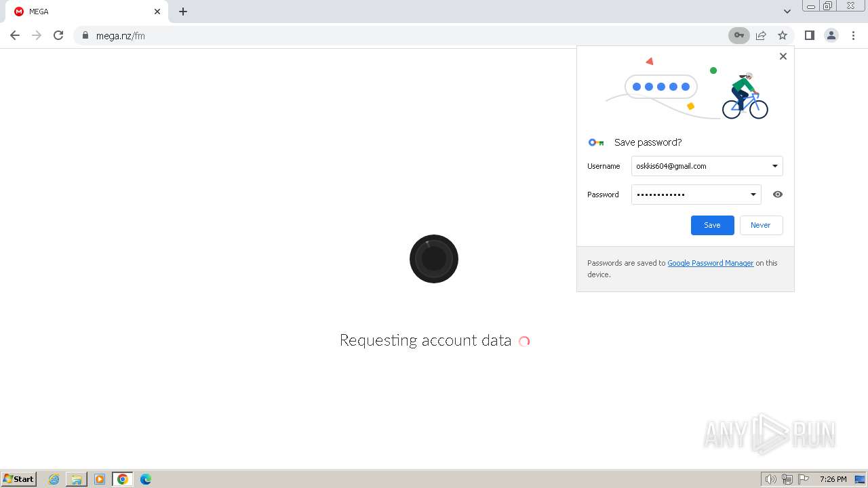Open the network tray icon
The width and height of the screenshot is (868, 488).
point(787,479)
